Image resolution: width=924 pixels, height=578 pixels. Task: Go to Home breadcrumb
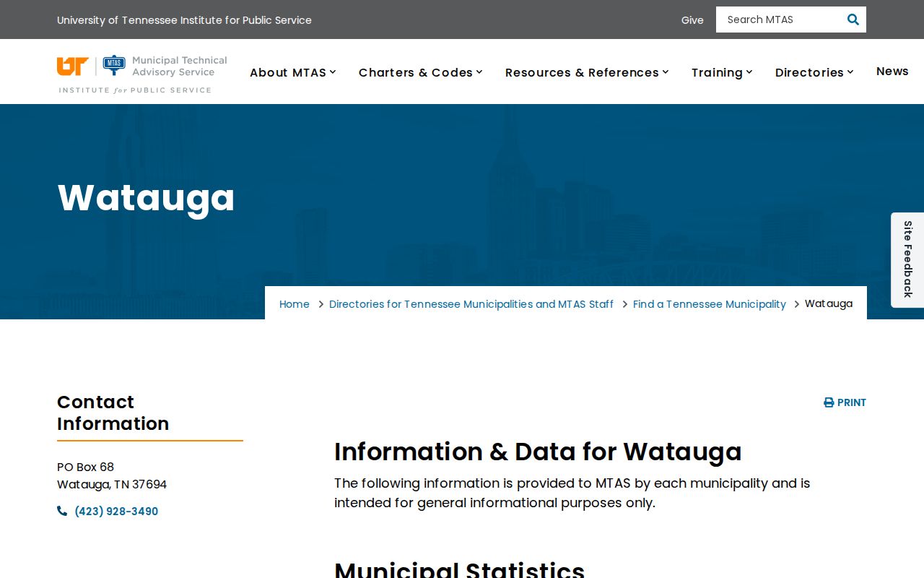click(295, 304)
